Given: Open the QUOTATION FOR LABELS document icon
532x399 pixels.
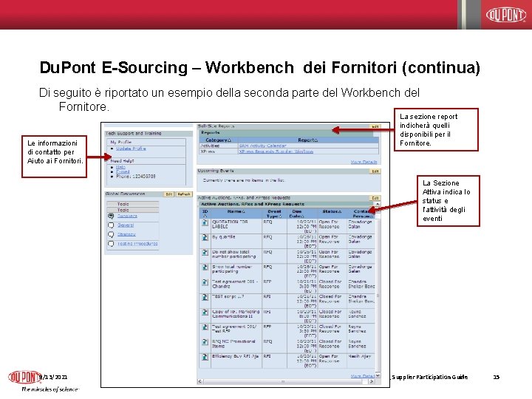Looking at the screenshot, I should (x=205, y=222).
